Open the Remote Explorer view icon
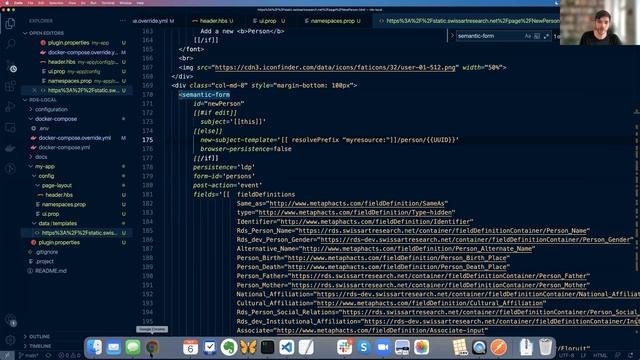This screenshot has height=360, width=640. [10, 128]
